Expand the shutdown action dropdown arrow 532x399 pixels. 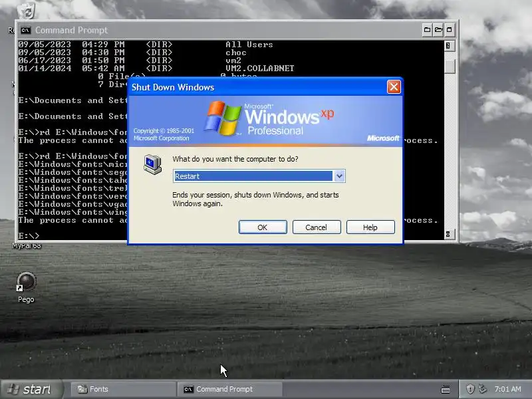pos(339,176)
